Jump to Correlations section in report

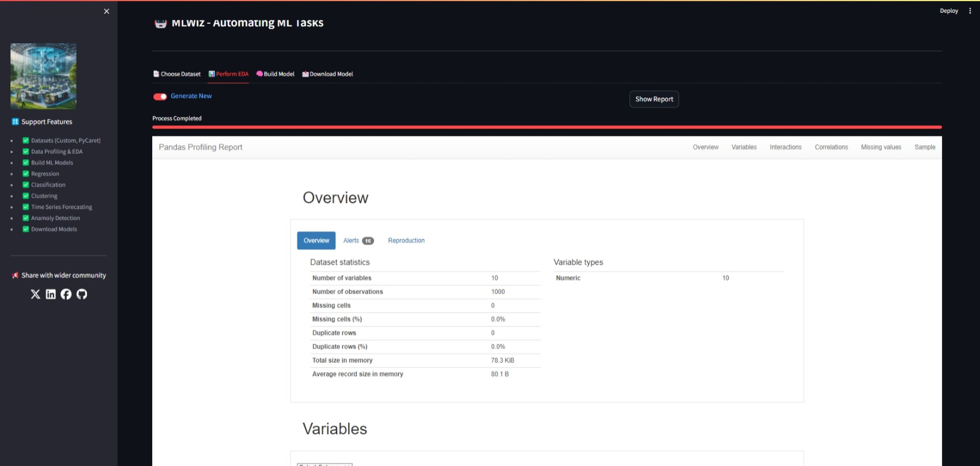coord(831,147)
